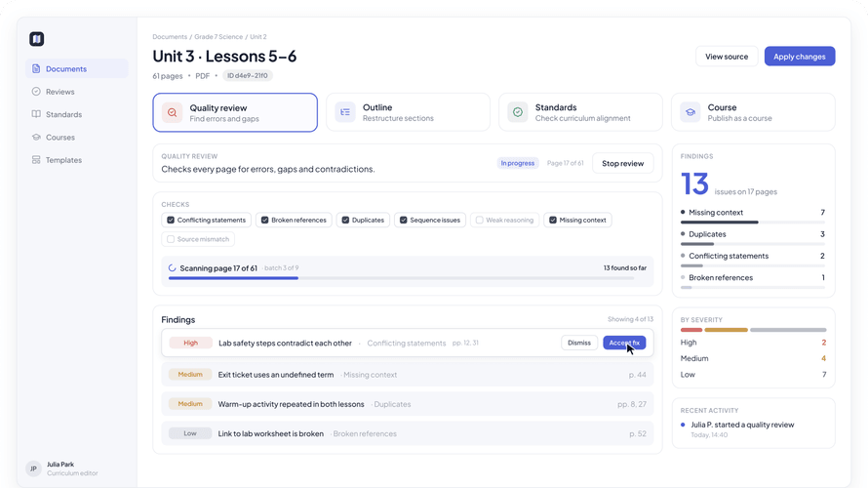This screenshot has height=488, width=868.
Task: Open Templates via its sidebar icon
Action: pos(36,159)
